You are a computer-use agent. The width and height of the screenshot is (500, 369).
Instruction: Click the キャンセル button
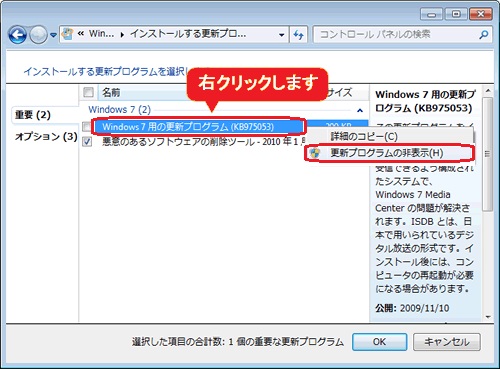point(447,342)
